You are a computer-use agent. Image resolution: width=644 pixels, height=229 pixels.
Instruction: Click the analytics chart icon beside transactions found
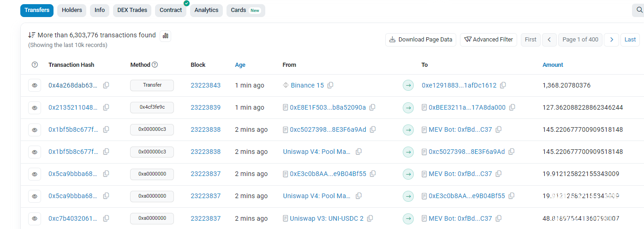click(x=165, y=36)
